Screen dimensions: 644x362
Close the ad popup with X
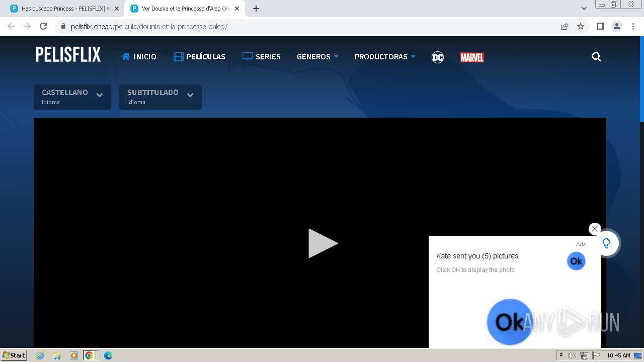point(595,229)
